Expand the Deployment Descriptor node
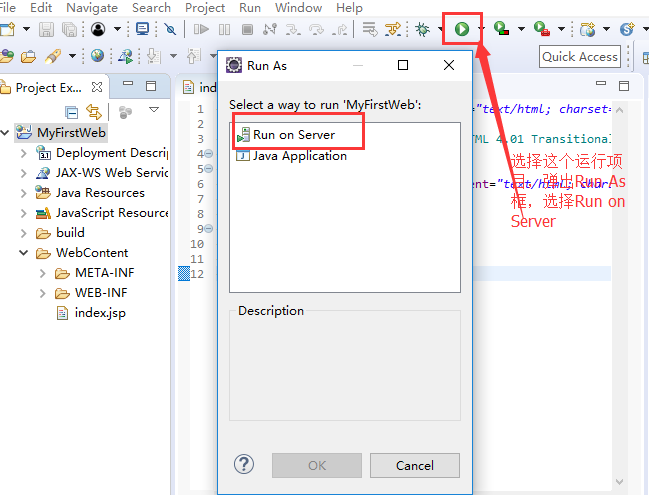The image size is (649, 495). pos(24,153)
